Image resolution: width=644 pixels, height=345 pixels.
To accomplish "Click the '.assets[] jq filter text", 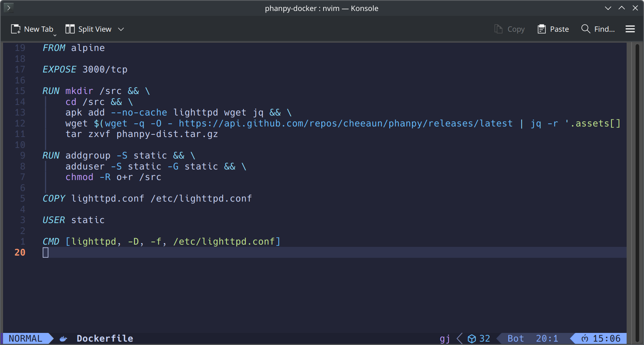I will click(x=593, y=123).
